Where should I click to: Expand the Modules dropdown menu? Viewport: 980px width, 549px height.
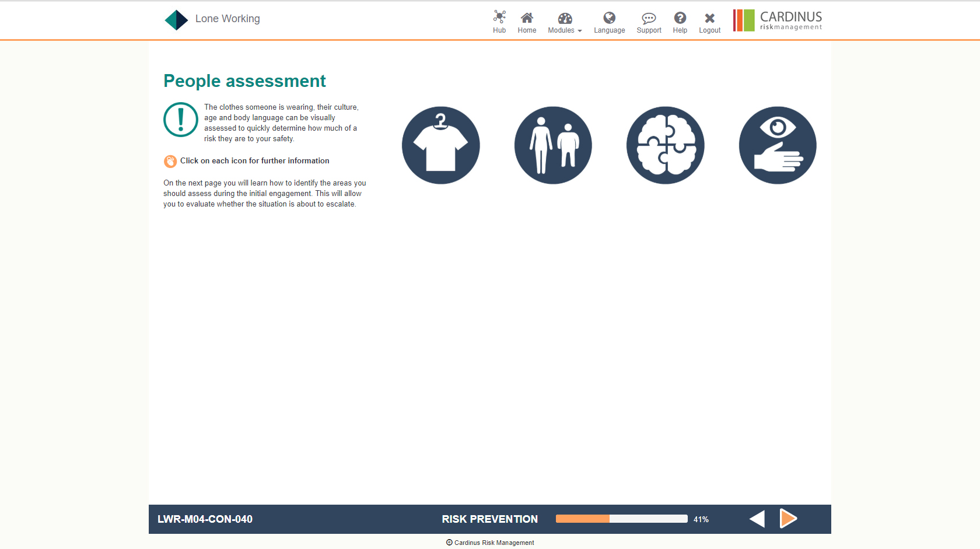(x=565, y=22)
